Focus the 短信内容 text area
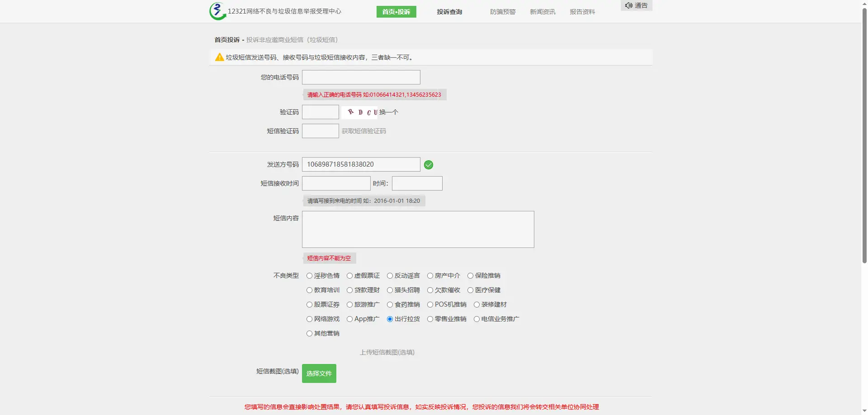The width and height of the screenshot is (868, 415). [x=418, y=229]
